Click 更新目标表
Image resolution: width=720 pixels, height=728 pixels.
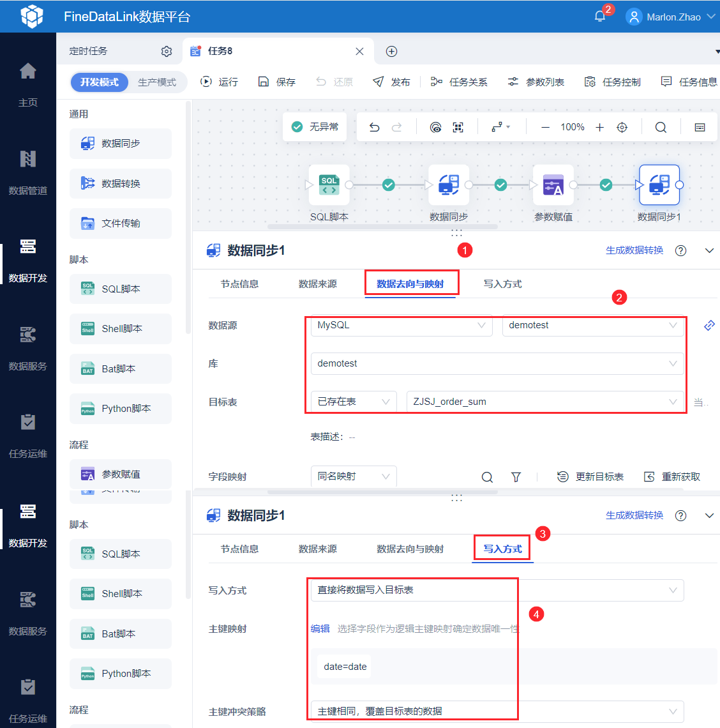coord(590,477)
